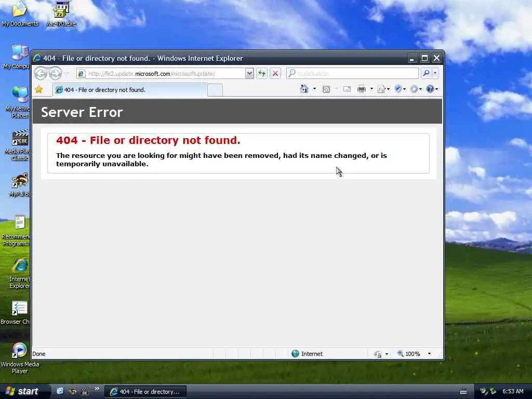Screen dimensions: 532x399
Task: Select the '404 - File or directory not found' tab
Action: [x=129, y=90]
